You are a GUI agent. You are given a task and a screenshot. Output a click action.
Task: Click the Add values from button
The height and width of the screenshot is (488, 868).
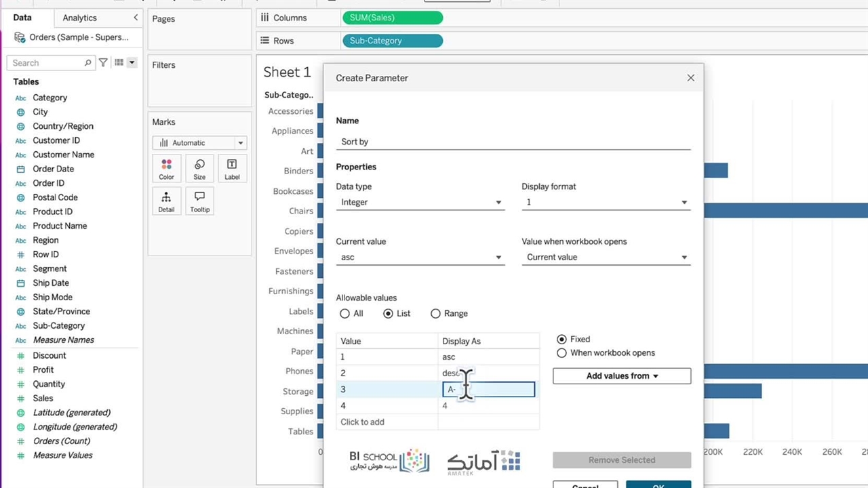[x=621, y=376]
